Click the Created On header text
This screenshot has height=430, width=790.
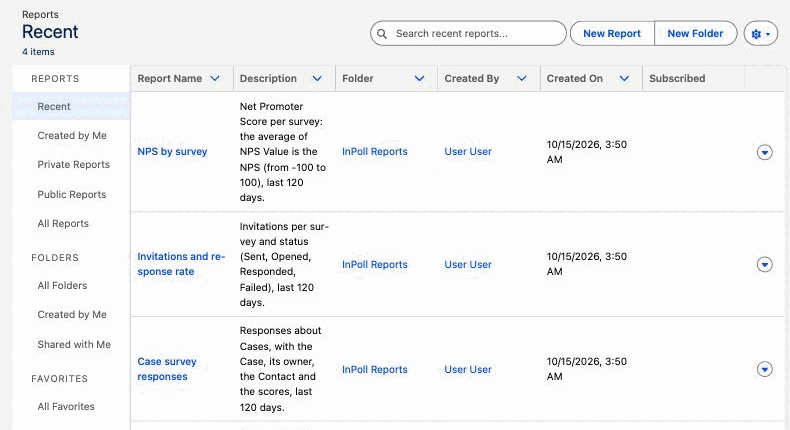click(575, 79)
